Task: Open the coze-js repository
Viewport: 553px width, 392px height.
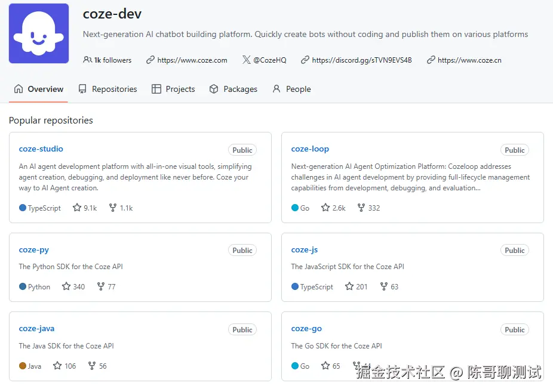Action: (x=305, y=250)
